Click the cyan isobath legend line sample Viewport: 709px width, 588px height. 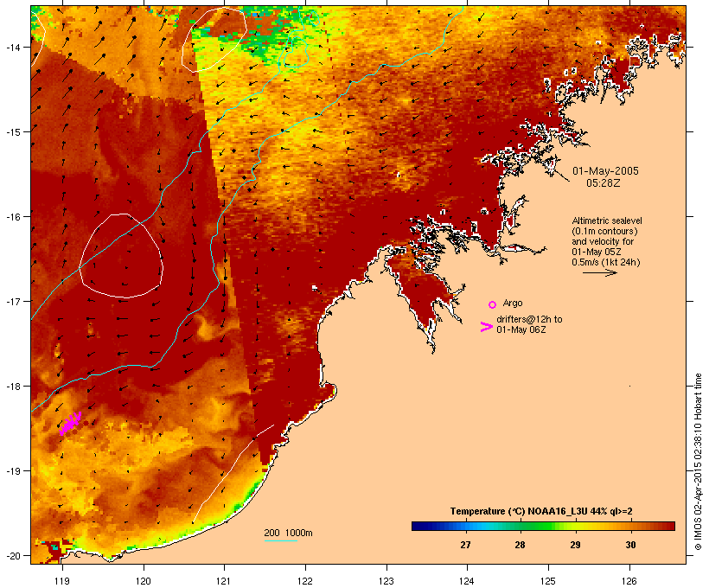[x=281, y=540]
